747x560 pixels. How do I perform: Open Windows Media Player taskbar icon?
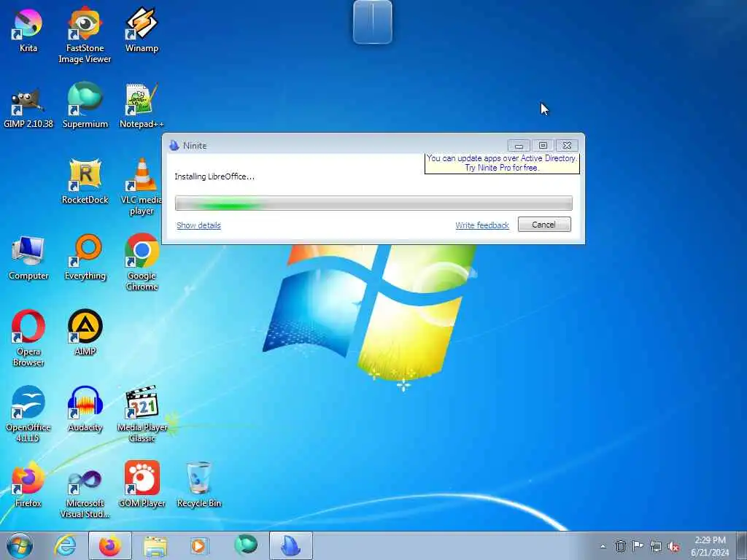point(199,545)
